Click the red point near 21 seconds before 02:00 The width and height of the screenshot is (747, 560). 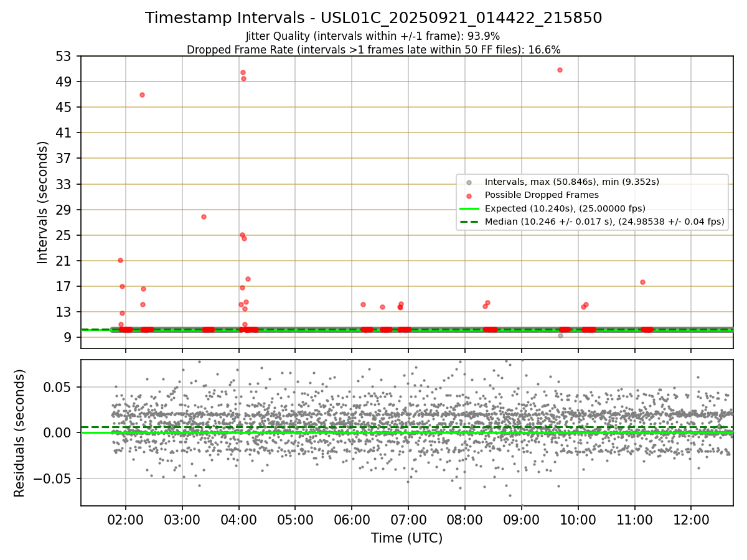click(x=120, y=260)
